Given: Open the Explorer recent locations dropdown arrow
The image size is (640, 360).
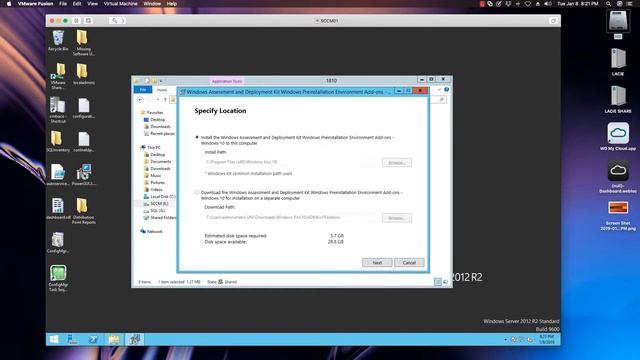Looking at the screenshot, I should pyautogui.click(x=158, y=100).
